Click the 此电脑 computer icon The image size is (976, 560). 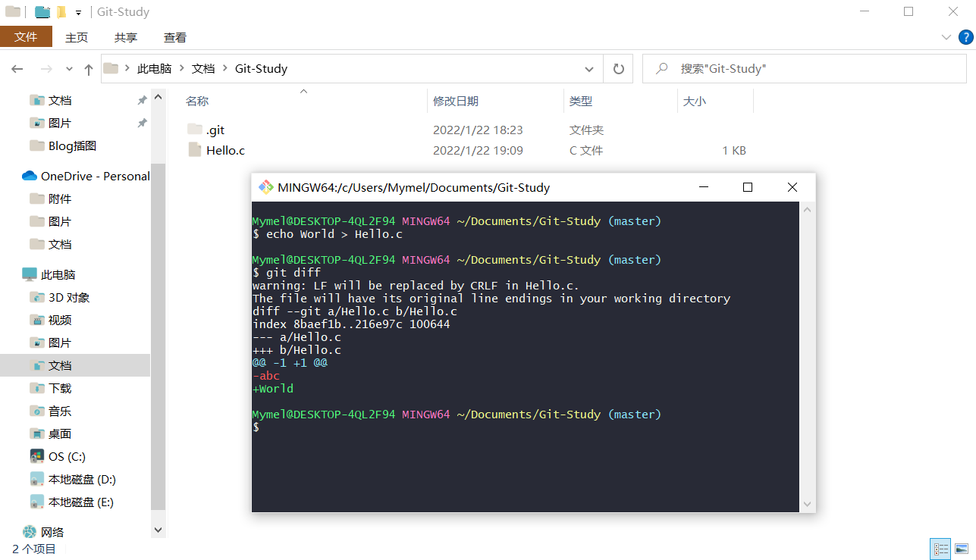[30, 274]
